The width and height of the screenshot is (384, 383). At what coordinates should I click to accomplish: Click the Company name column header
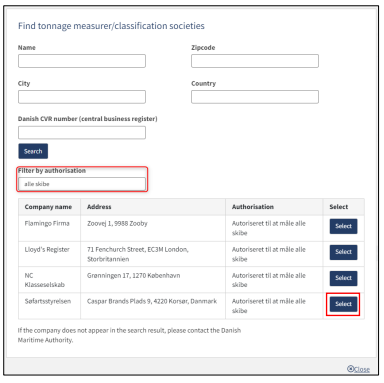[48, 207]
